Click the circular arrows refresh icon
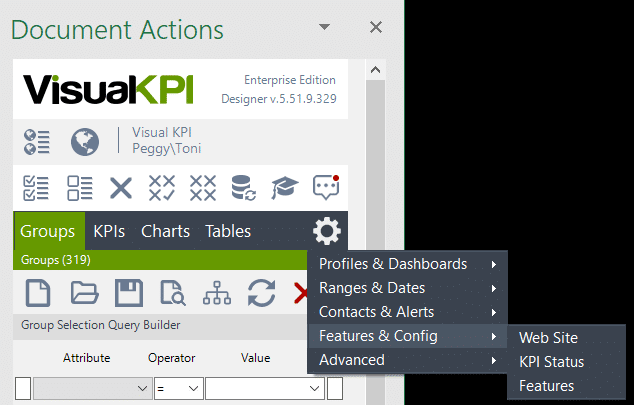The image size is (634, 405). click(261, 293)
